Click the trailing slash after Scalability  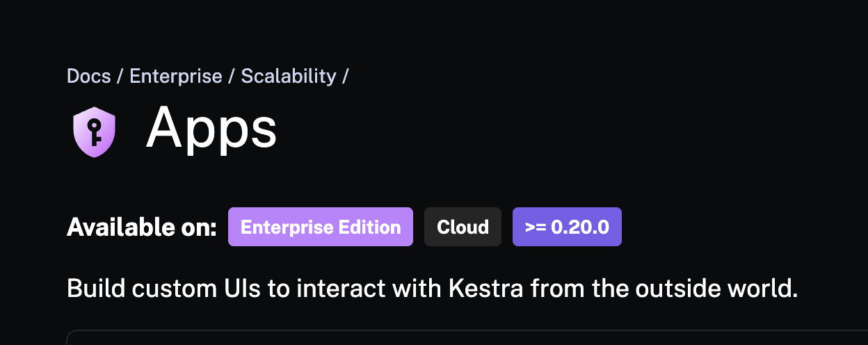pos(345,76)
